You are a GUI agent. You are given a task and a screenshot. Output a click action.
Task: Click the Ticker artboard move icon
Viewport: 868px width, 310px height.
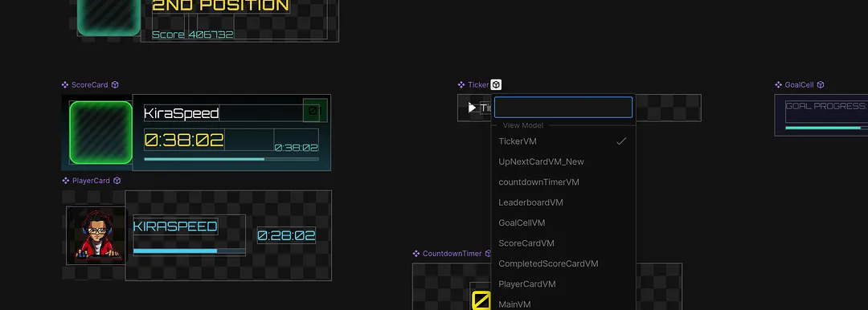click(x=461, y=84)
